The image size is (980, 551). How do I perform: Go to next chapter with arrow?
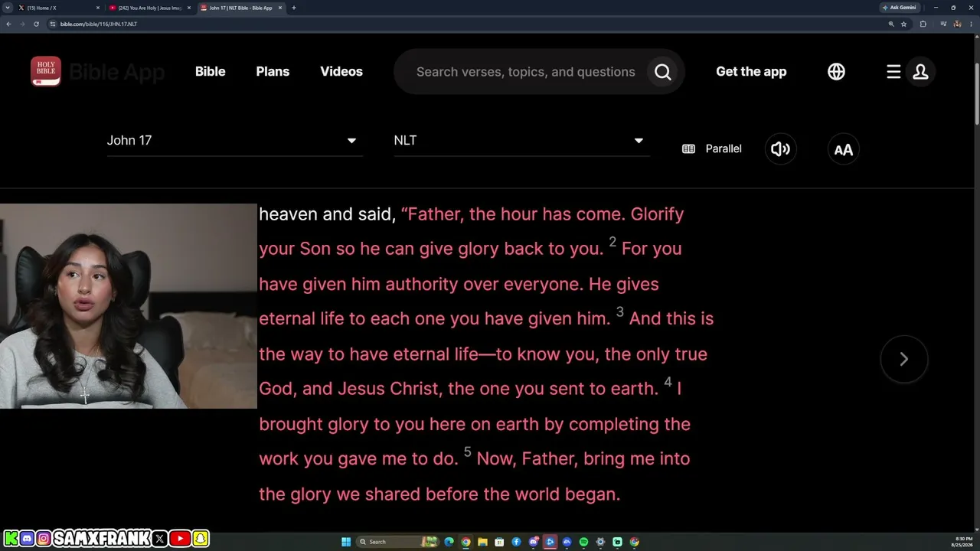click(x=904, y=359)
